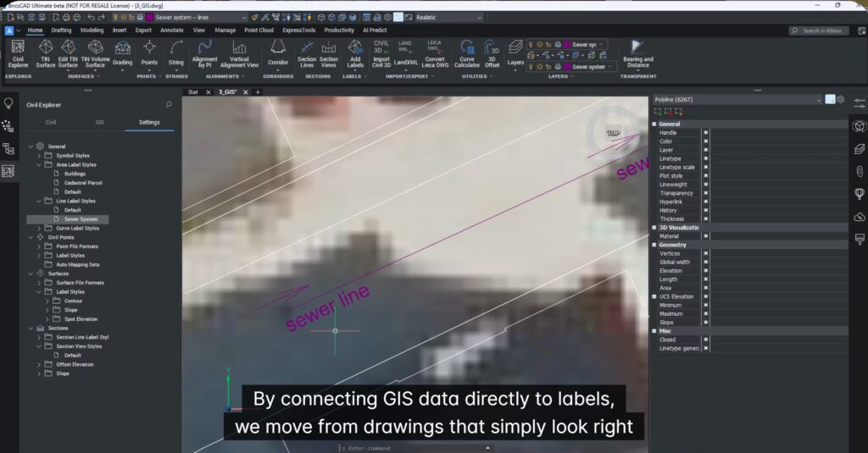
Task: Switch to the Drafting ribbon tab
Action: point(61,30)
